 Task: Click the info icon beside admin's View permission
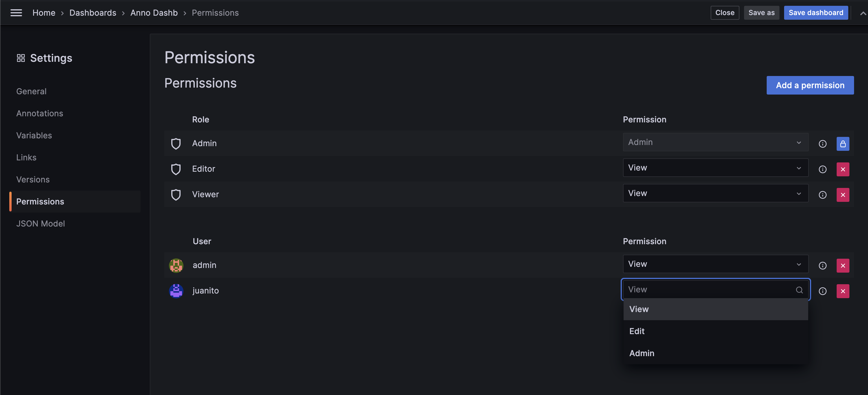pyautogui.click(x=822, y=265)
